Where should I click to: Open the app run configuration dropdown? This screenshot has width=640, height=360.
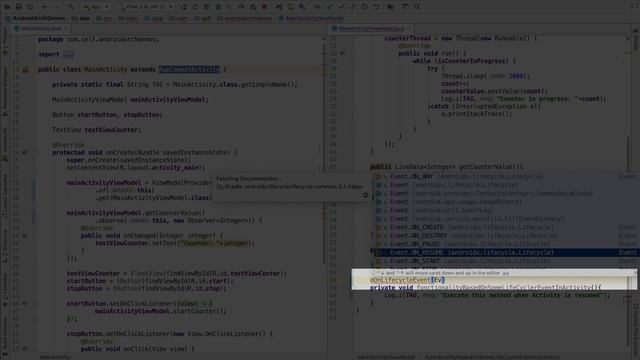pyautogui.click(x=97, y=7)
